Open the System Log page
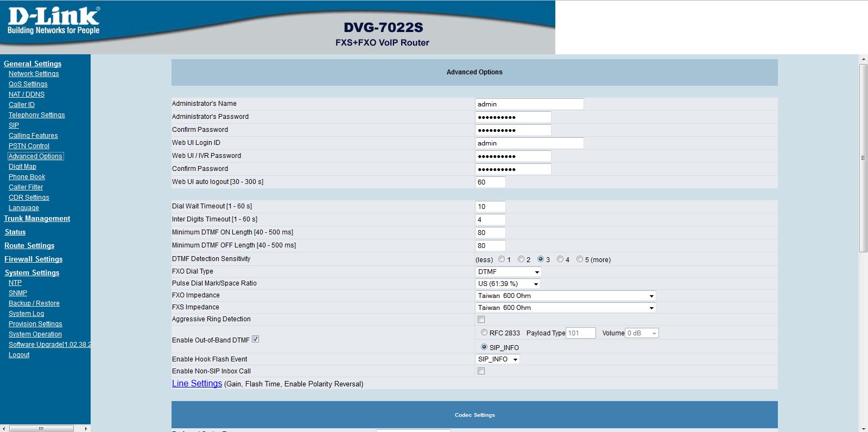This screenshot has height=432, width=868. click(26, 314)
